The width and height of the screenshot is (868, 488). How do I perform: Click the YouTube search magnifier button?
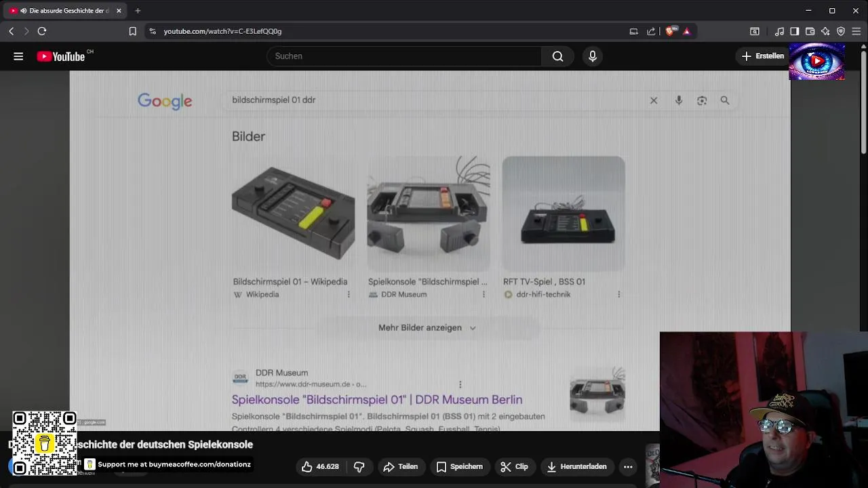pos(557,56)
